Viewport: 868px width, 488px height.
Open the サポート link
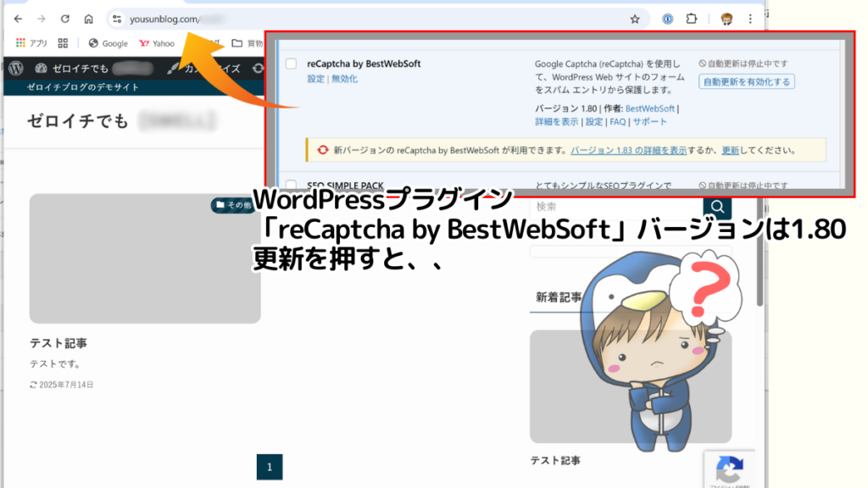pyautogui.click(x=650, y=122)
